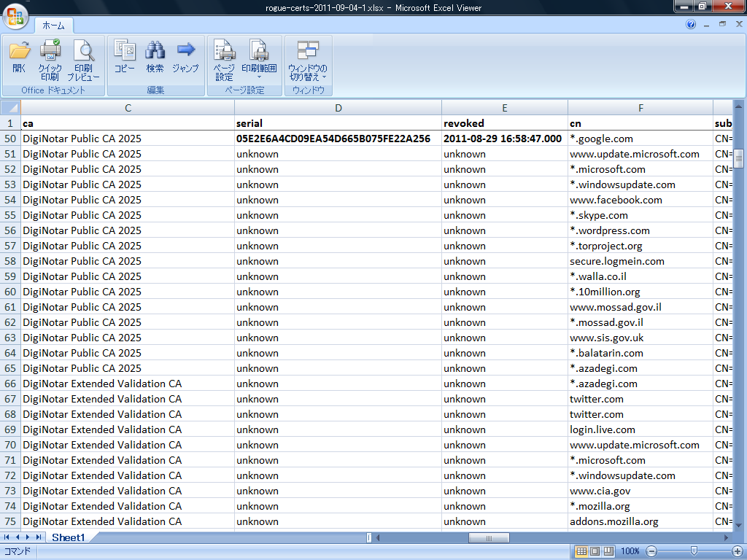This screenshot has width=747, height=560.
Task: Select row 50 header
Action: [x=10, y=139]
